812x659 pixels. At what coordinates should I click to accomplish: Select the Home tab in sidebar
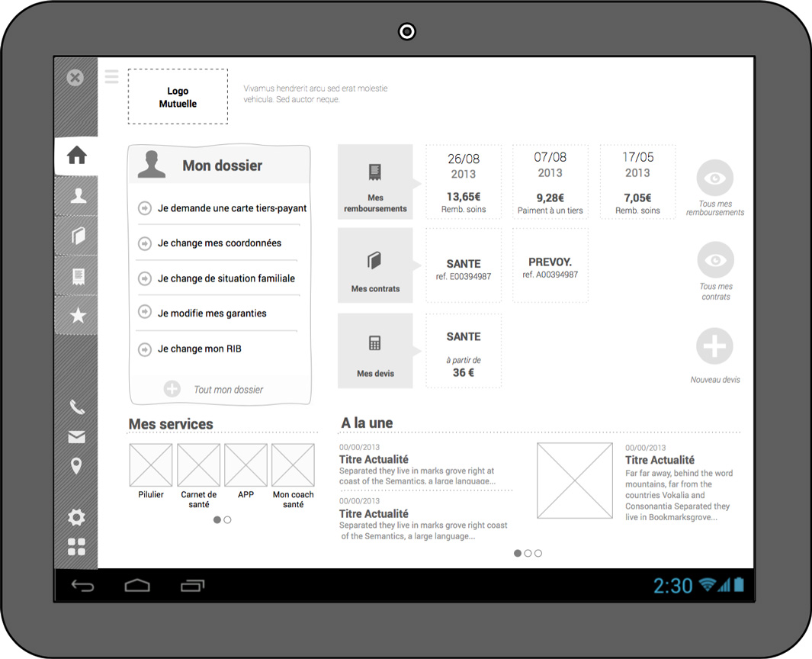pyautogui.click(x=77, y=156)
